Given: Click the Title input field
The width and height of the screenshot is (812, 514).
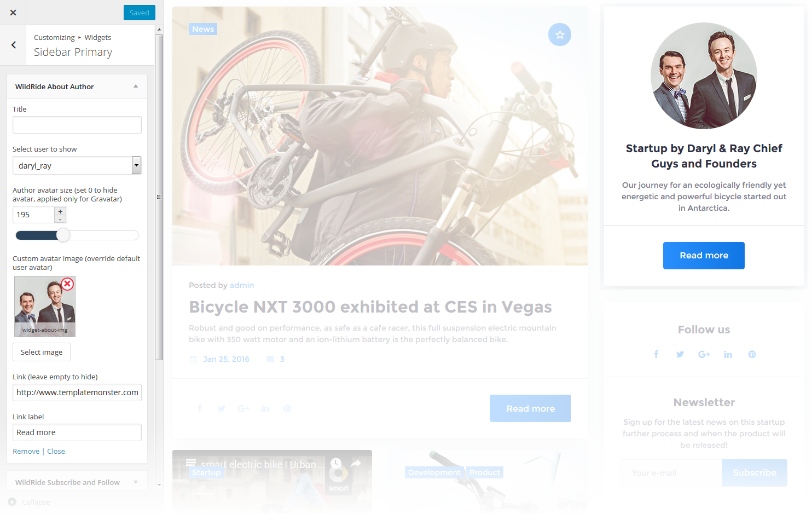Looking at the screenshot, I should pos(77,125).
